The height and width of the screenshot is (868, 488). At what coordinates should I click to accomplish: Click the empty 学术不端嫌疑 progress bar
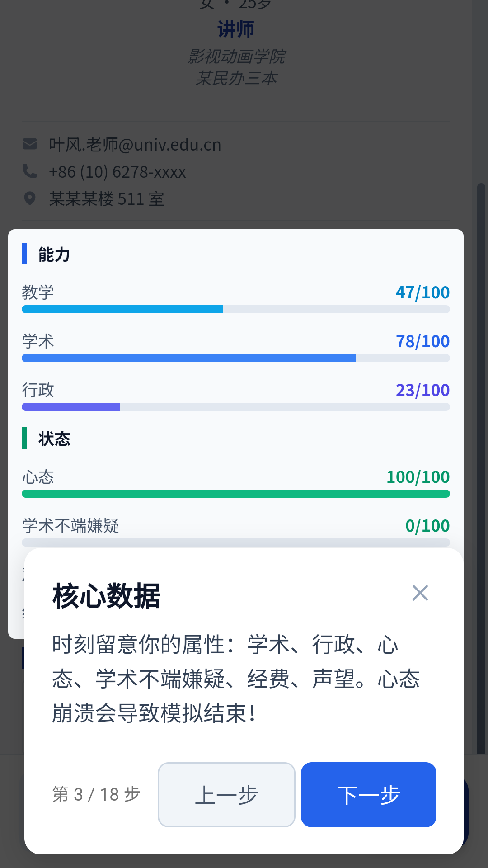tap(235, 542)
